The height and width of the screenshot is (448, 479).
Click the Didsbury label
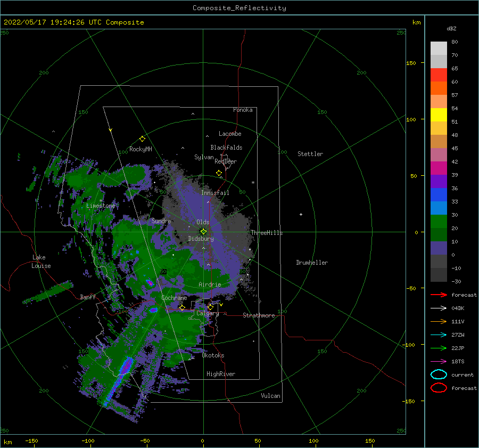click(x=201, y=239)
